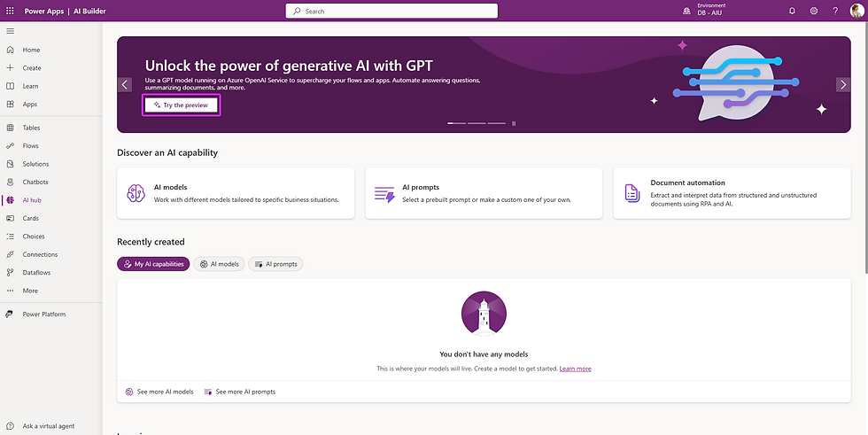Click the AI prompts card icon
Viewport: 868px width, 435px height.
coord(384,194)
